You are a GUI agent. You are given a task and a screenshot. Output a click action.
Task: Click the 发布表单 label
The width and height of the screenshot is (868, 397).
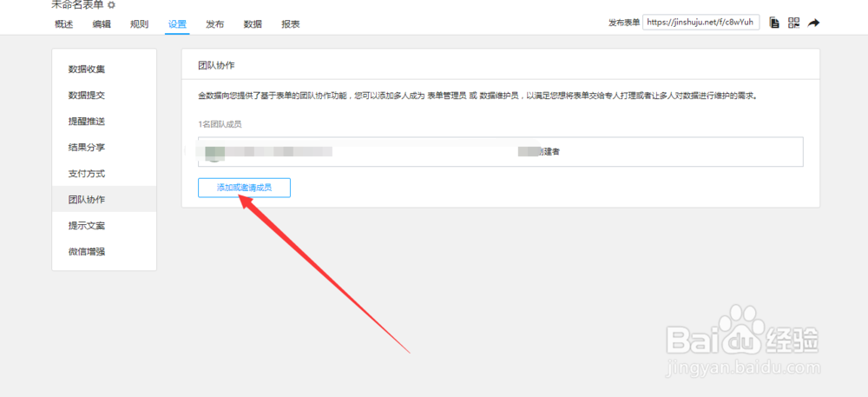pyautogui.click(x=624, y=23)
